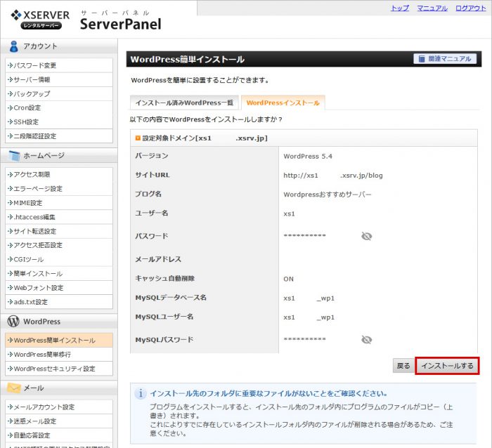The image size is (492, 448).
Task: Open MIME設定 menu item
Action: (59, 203)
